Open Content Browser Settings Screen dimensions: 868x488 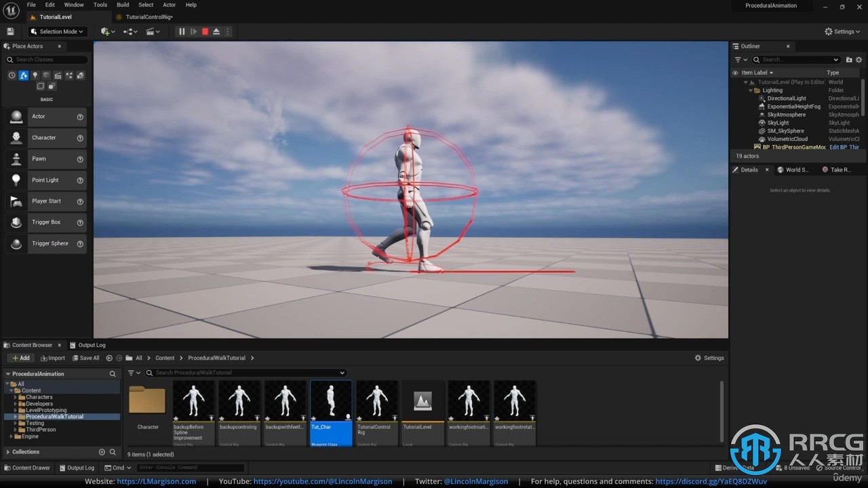click(x=709, y=358)
